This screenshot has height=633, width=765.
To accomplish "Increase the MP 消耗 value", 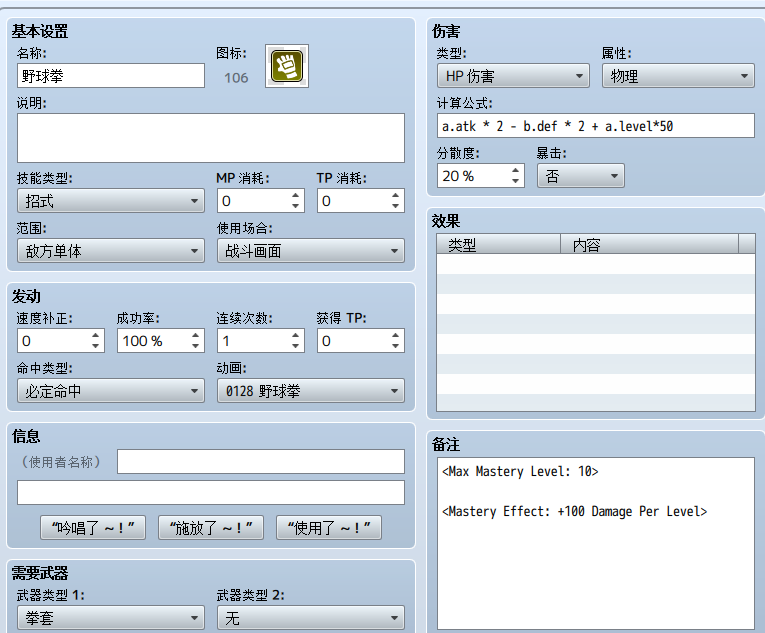I will tap(295, 196).
